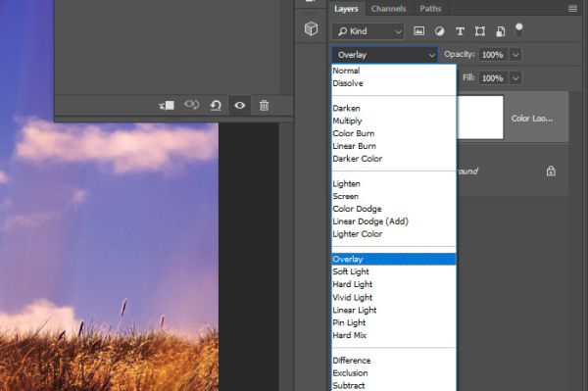The image size is (588, 391).
Task: Select the Difference blend mode
Action: pos(394,361)
